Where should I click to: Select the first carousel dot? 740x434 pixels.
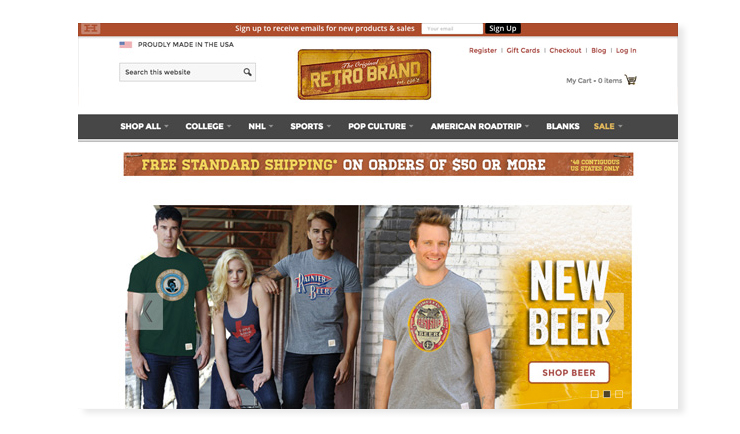595,394
